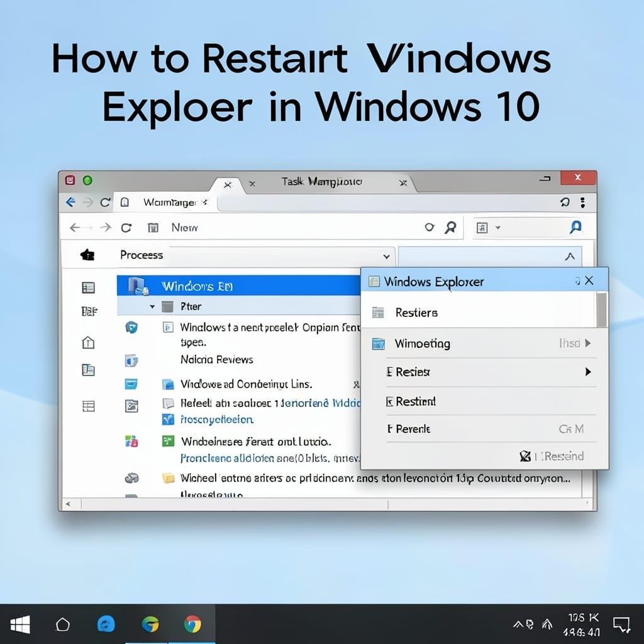644x644 pixels.
Task: Click the green circle in the title bar
Action: (87, 180)
